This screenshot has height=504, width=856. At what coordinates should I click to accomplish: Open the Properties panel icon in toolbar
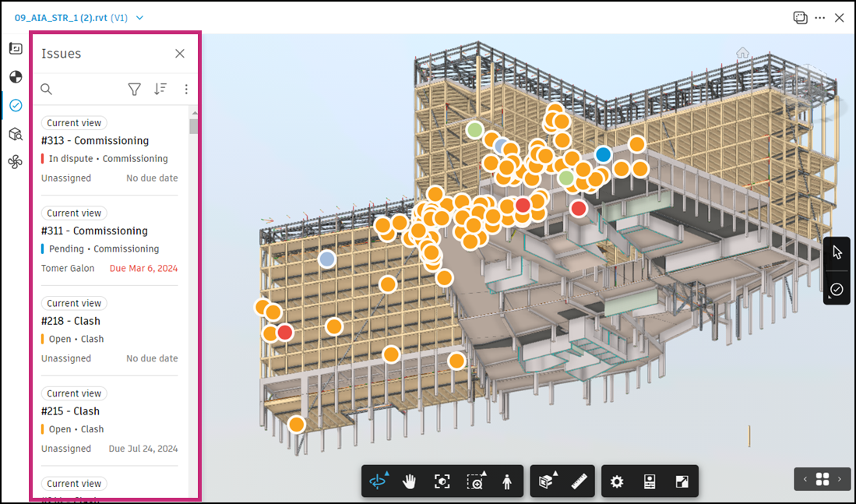pos(649,481)
